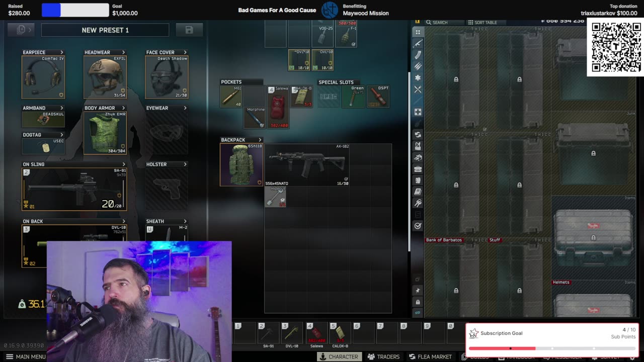Select the 6Sh118 backpack
Screen dimensions: 644x362
242,164
